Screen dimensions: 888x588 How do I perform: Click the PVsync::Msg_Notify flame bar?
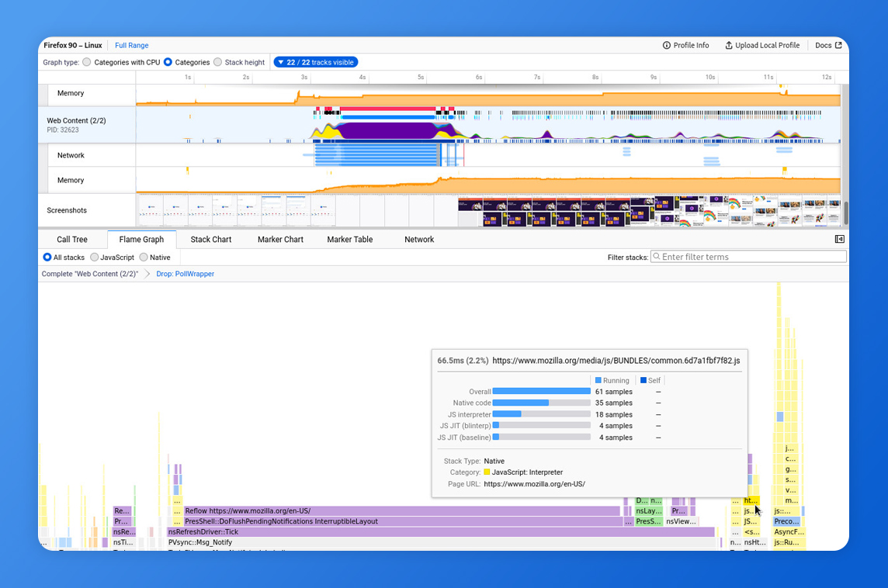click(440, 542)
